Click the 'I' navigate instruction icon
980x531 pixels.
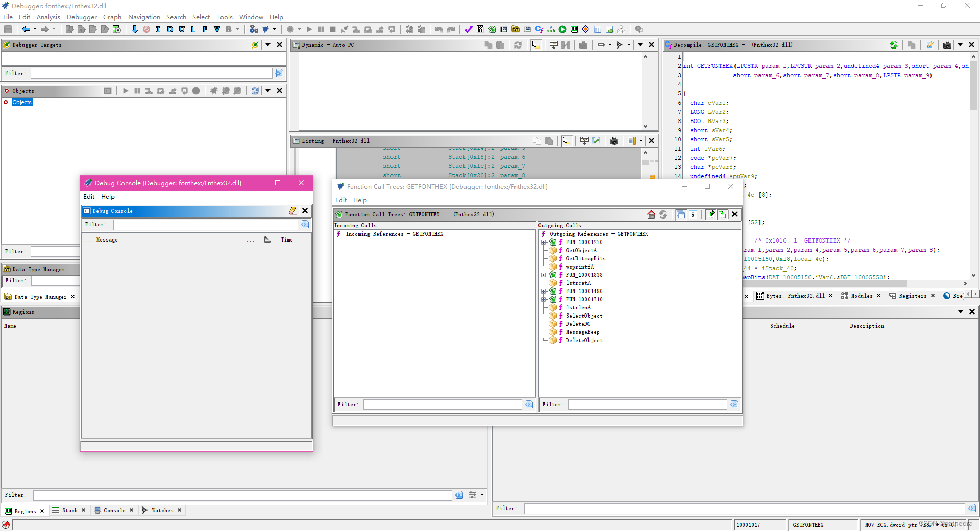point(158,29)
